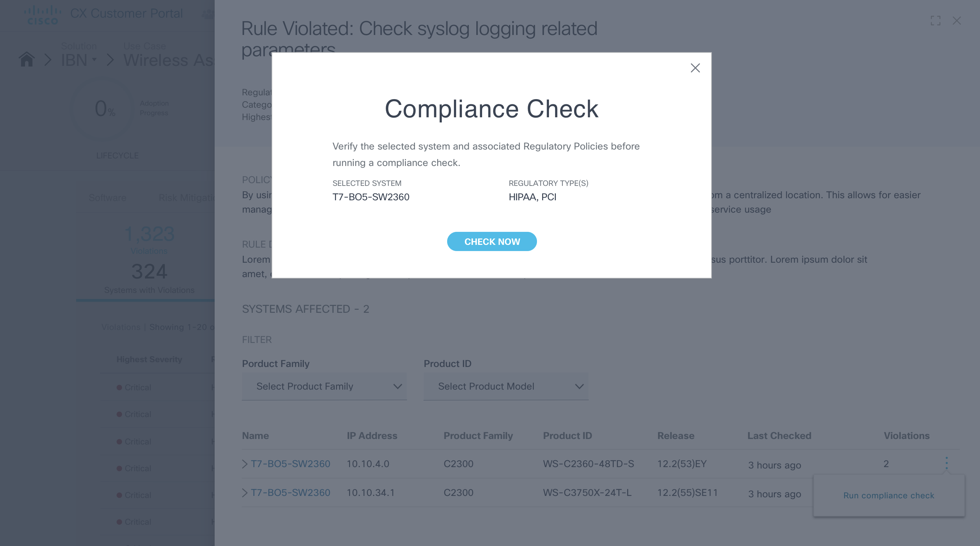The width and height of the screenshot is (980, 546).
Task: Open the IBN solution dropdown
Action: coord(79,60)
